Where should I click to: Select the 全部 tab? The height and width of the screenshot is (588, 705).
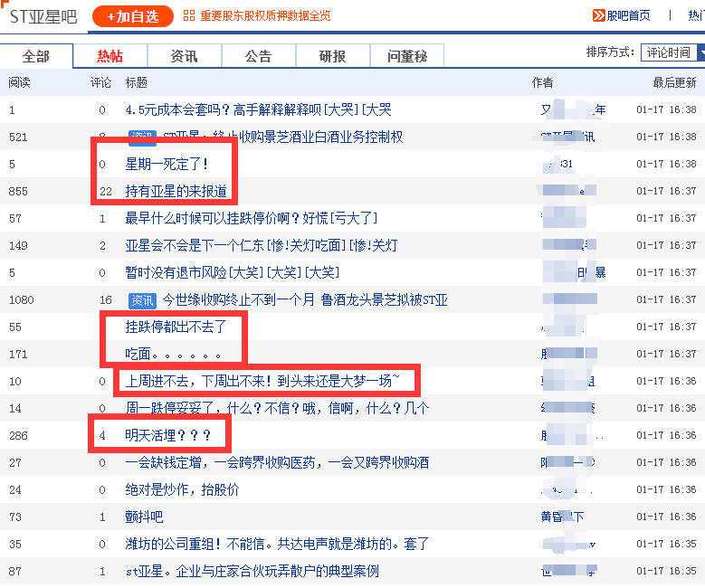click(x=36, y=56)
